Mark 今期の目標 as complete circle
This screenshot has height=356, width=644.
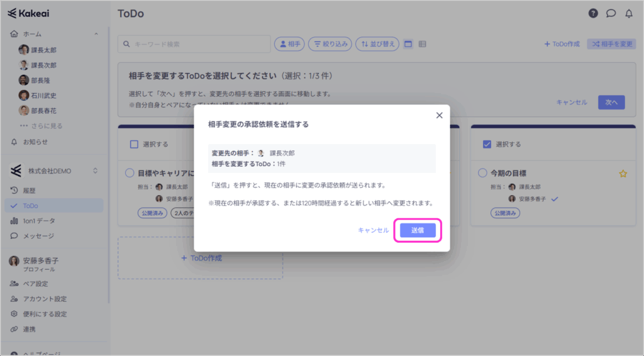pos(483,173)
